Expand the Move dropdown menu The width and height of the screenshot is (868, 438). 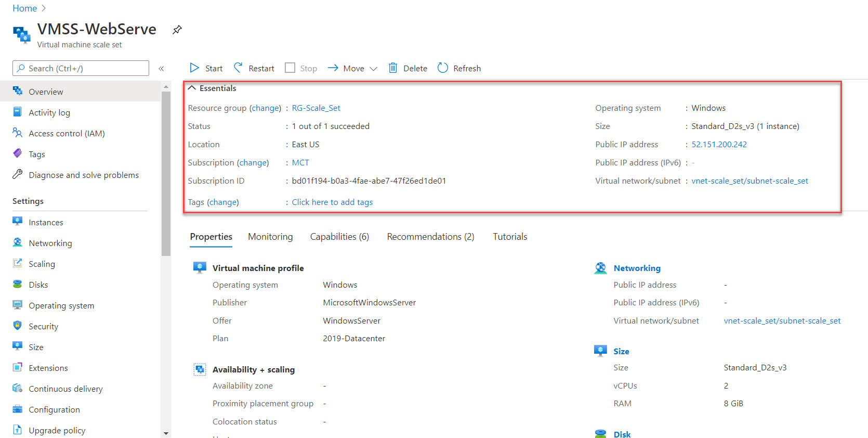(x=373, y=69)
